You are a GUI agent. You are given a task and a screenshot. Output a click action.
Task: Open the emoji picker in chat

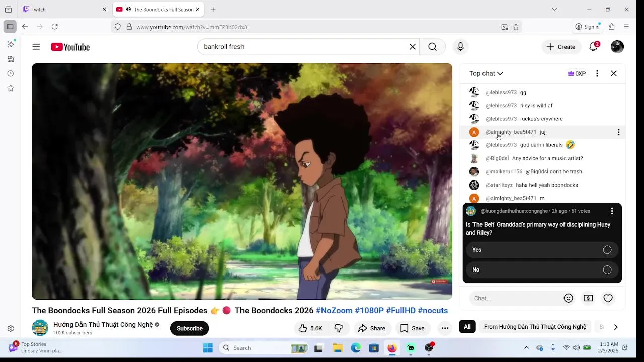click(569, 298)
